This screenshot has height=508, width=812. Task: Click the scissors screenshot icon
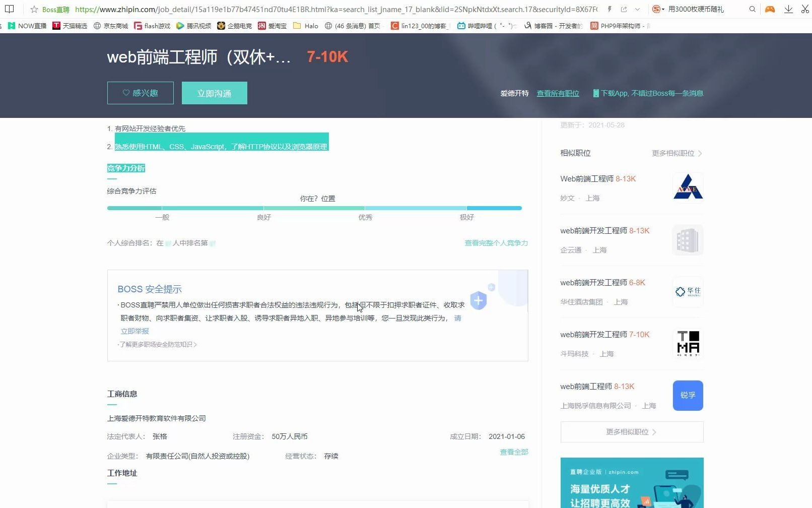(805, 9)
